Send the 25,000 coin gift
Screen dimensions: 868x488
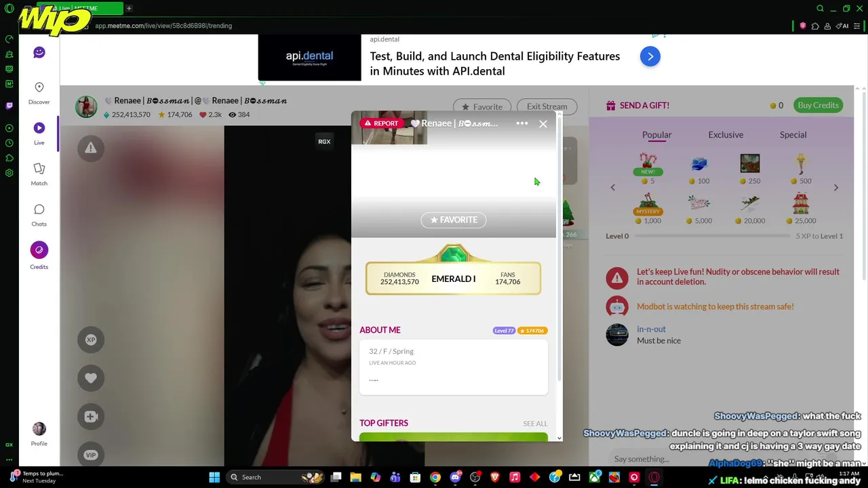pos(801,208)
